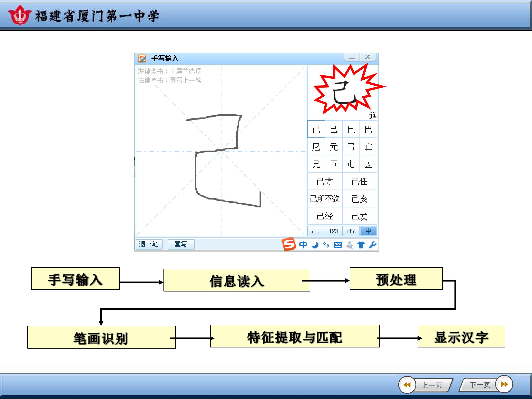Select the punctuation symbols tab
532x399 pixels.
(316, 231)
